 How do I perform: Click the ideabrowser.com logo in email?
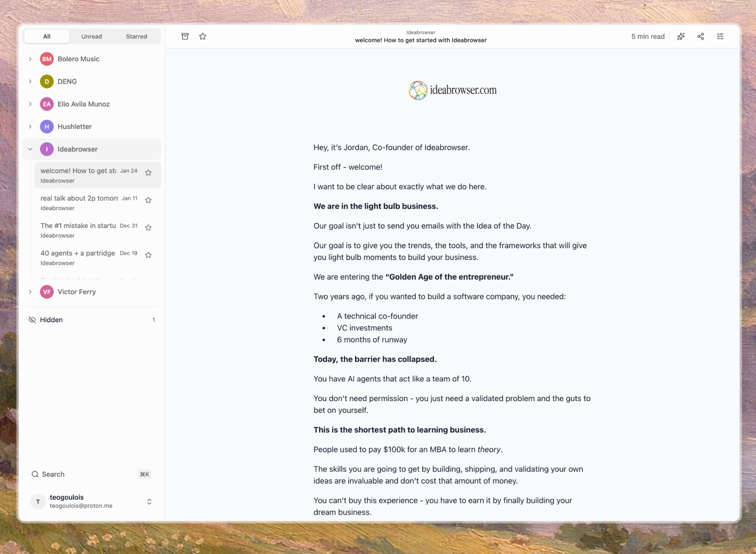(453, 91)
